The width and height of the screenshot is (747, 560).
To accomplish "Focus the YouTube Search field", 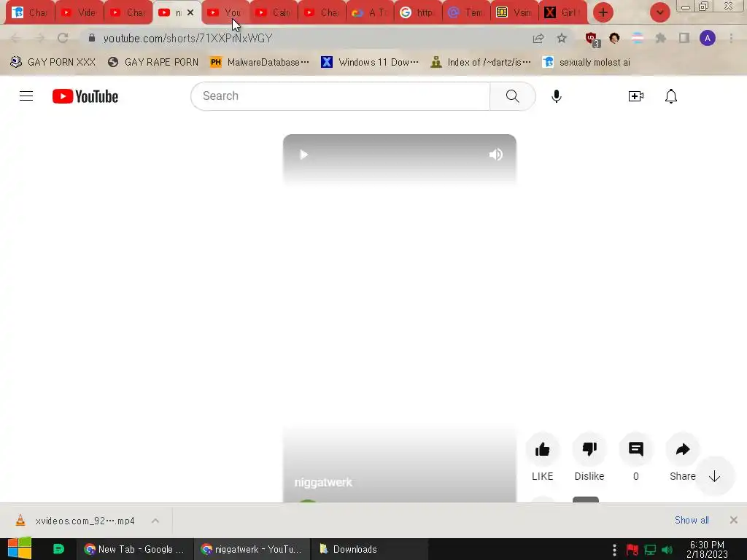I will tap(340, 96).
